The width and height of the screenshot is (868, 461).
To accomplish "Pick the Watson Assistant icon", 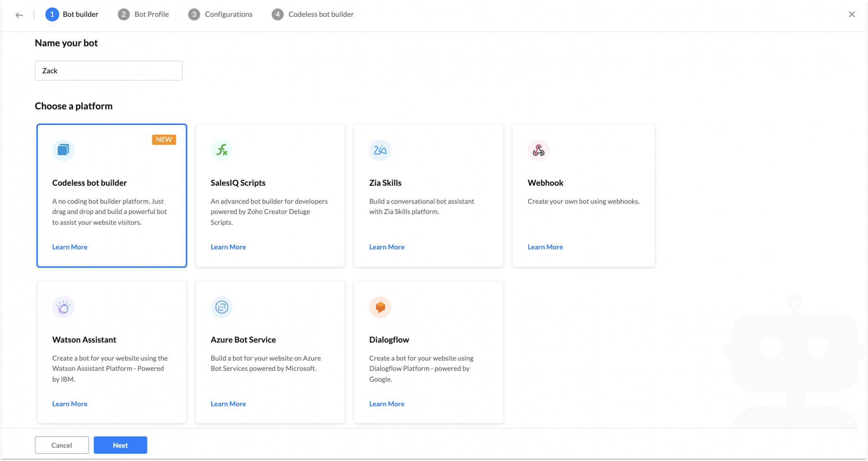I will pyautogui.click(x=63, y=307).
